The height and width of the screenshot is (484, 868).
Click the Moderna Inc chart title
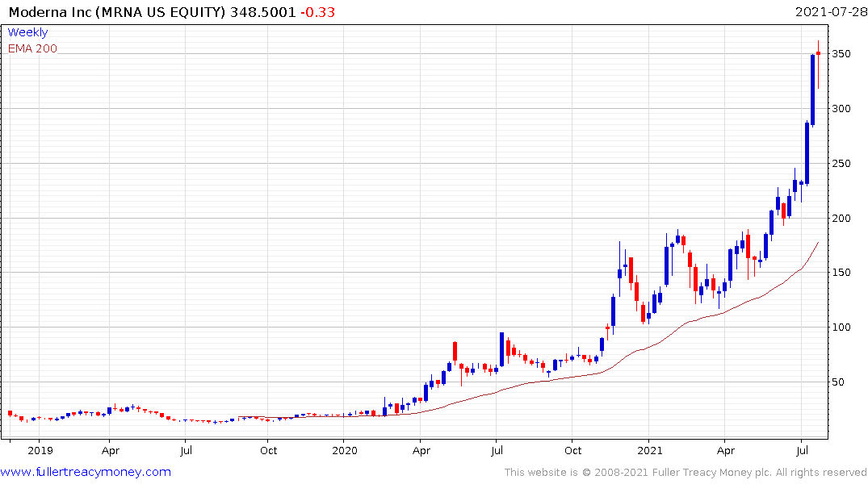(117, 12)
